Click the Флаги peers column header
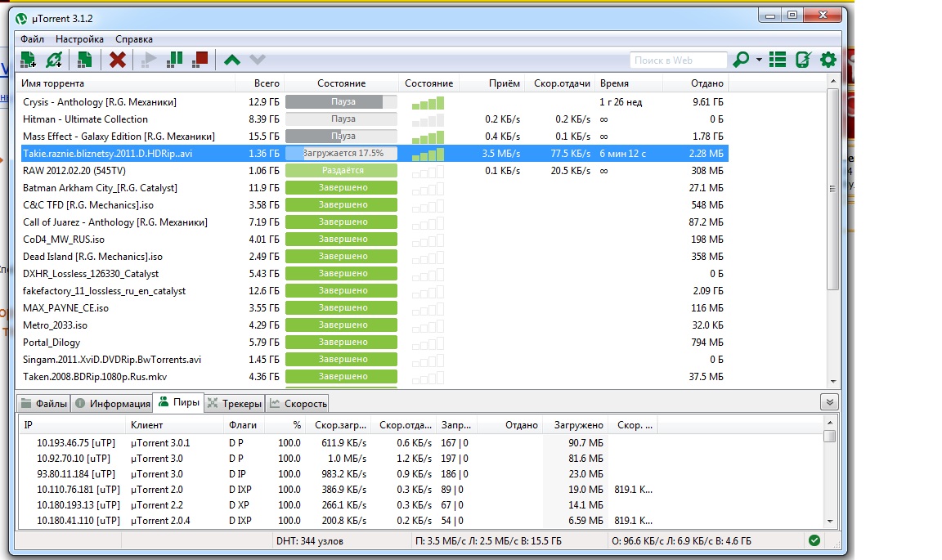This screenshot has height=560, width=942. point(243,425)
